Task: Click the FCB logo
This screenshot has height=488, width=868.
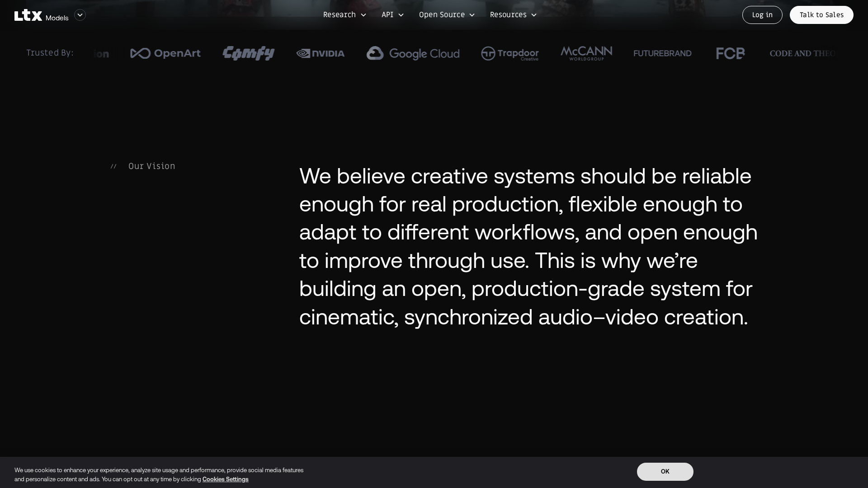Action: tap(730, 53)
